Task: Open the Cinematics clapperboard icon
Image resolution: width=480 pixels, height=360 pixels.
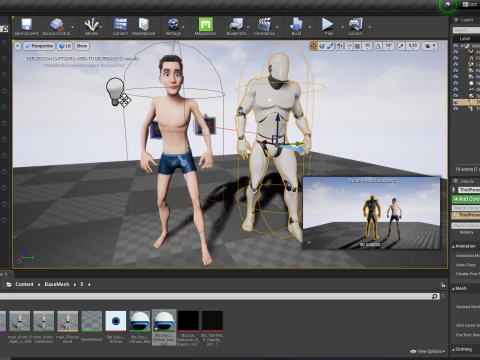Action: [x=264, y=25]
